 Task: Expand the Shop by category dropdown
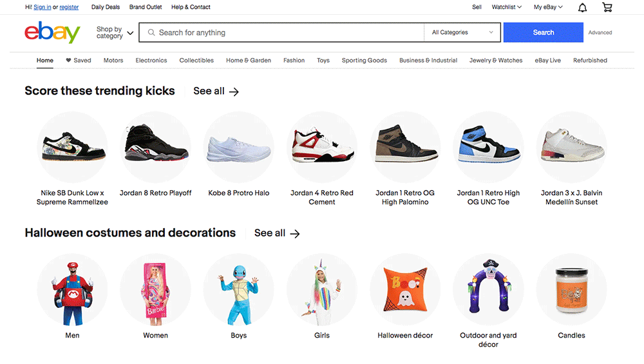tap(115, 32)
